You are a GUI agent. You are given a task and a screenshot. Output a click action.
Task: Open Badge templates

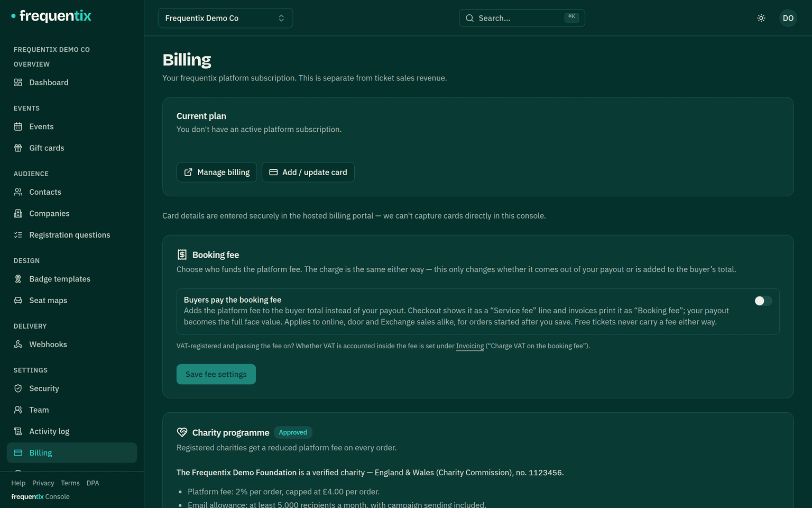(72, 279)
